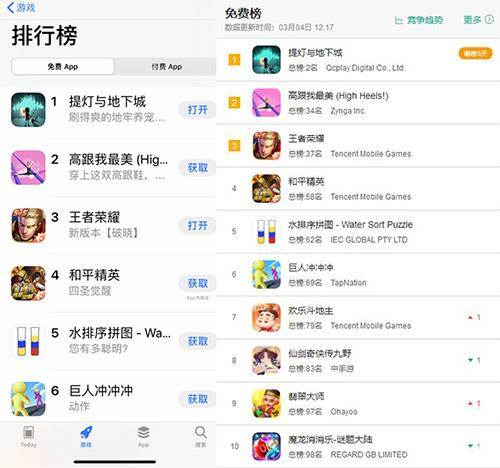Select the Water Sort Puzzle icon in right list

[x=266, y=231]
